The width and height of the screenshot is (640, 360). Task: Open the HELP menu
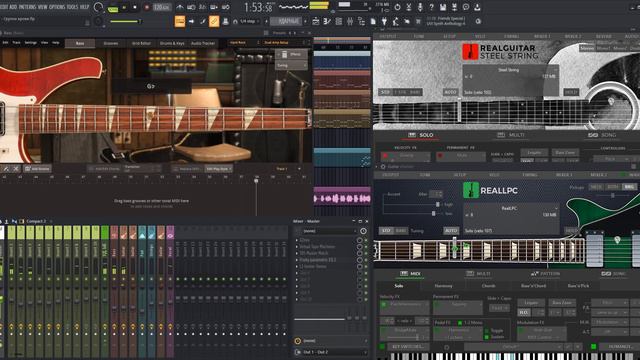(84, 7)
